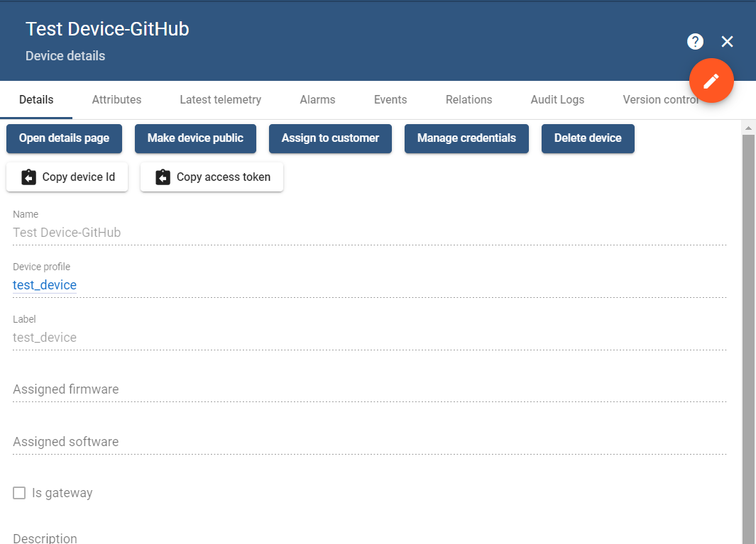Follow the test_device device profile link
This screenshot has height=544, width=756.
pyautogui.click(x=44, y=285)
